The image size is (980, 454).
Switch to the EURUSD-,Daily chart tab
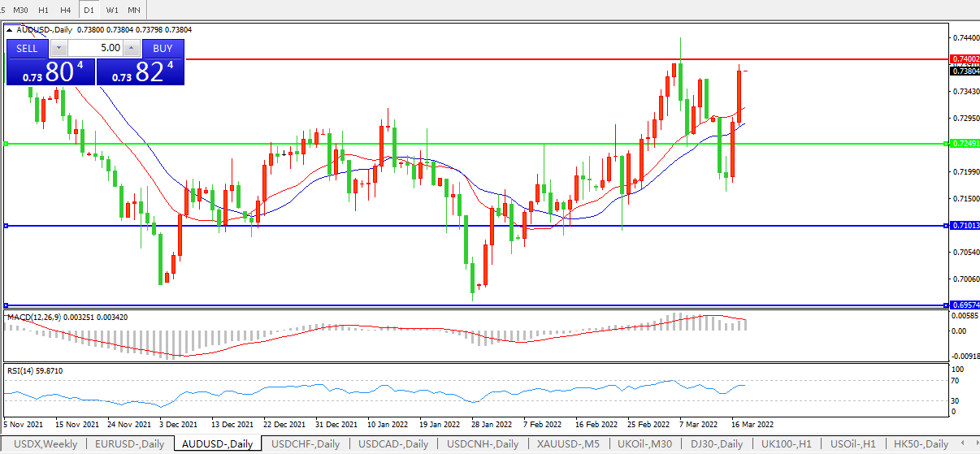tap(130, 443)
